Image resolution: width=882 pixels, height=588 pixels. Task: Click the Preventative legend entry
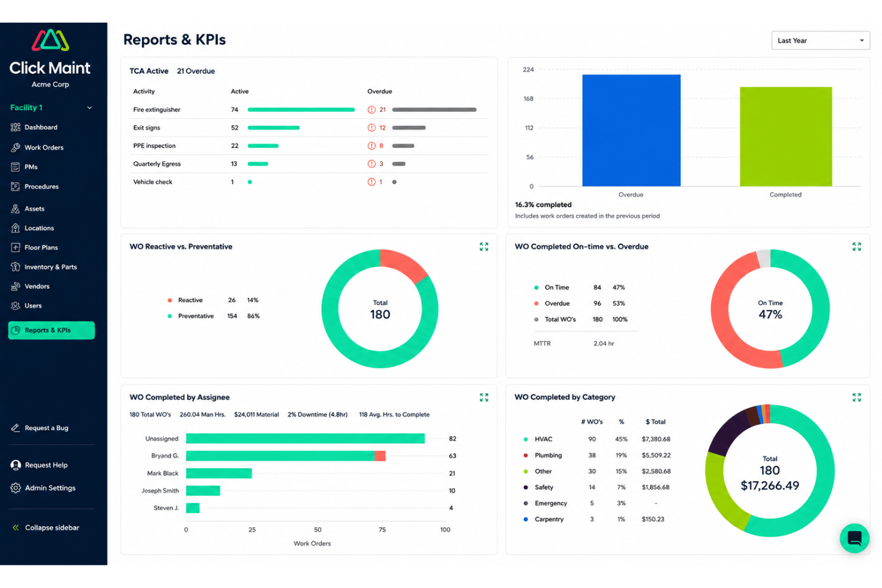pyautogui.click(x=214, y=316)
